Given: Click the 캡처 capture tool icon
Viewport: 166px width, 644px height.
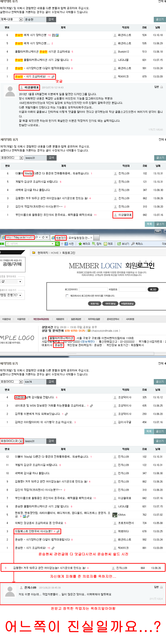Looking at the screenshot, I should pyautogui.click(x=94, y=244).
